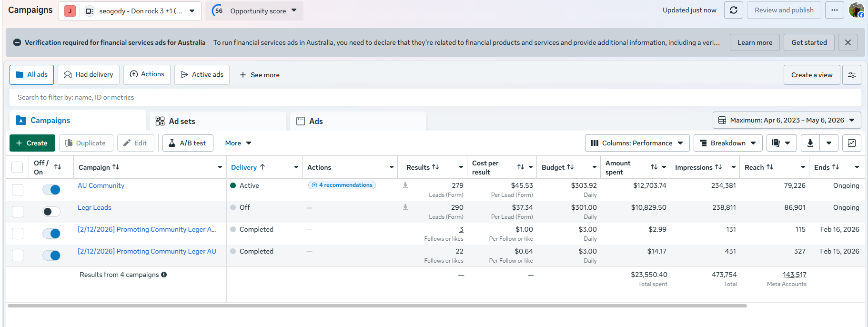Toggle the Promoting Community Leger A... campaign switch

pyautogui.click(x=51, y=234)
